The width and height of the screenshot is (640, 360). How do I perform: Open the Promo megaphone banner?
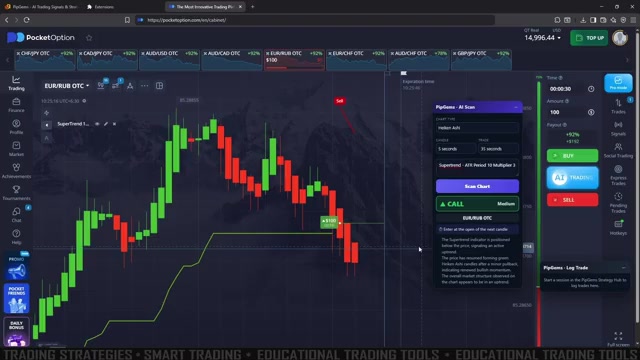click(x=16, y=267)
